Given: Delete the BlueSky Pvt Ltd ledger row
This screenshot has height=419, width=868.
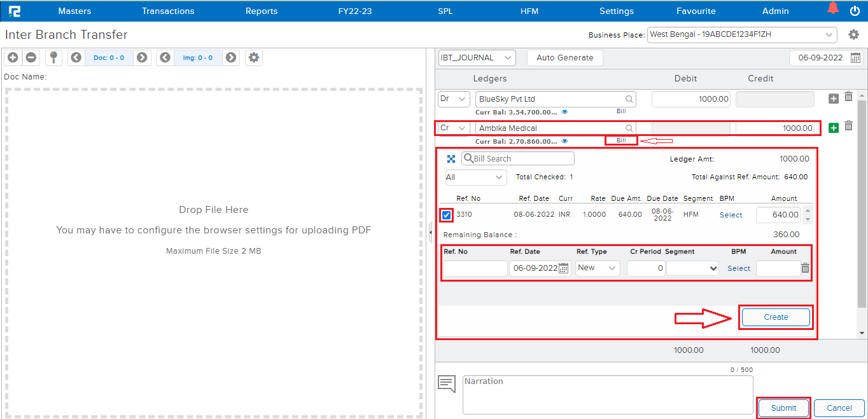Looking at the screenshot, I should tap(848, 97).
